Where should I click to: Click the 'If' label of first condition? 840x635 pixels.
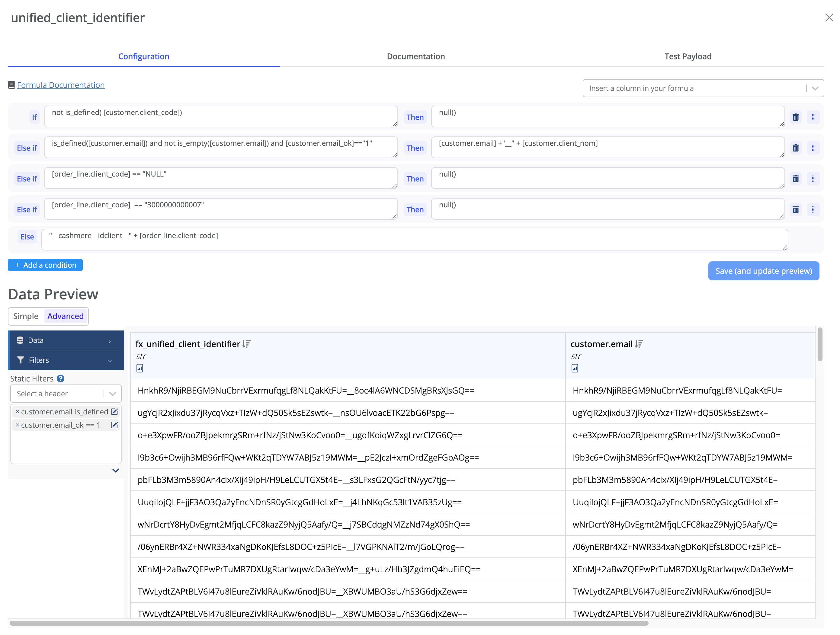coord(34,117)
